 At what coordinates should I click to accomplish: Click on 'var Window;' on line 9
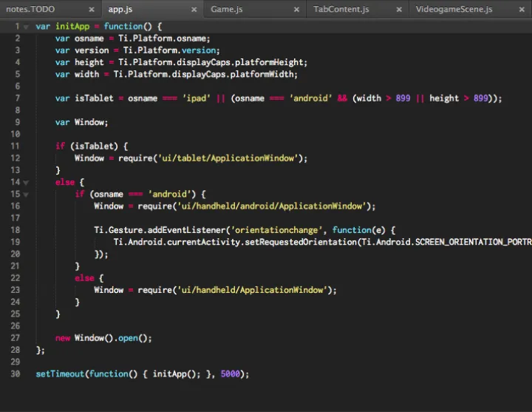click(81, 122)
